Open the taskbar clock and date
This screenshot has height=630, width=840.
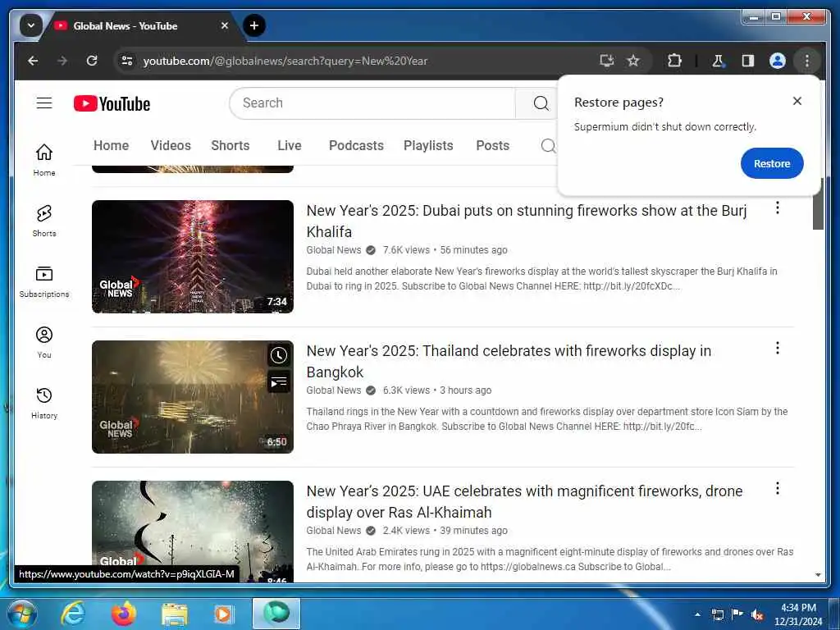point(798,614)
